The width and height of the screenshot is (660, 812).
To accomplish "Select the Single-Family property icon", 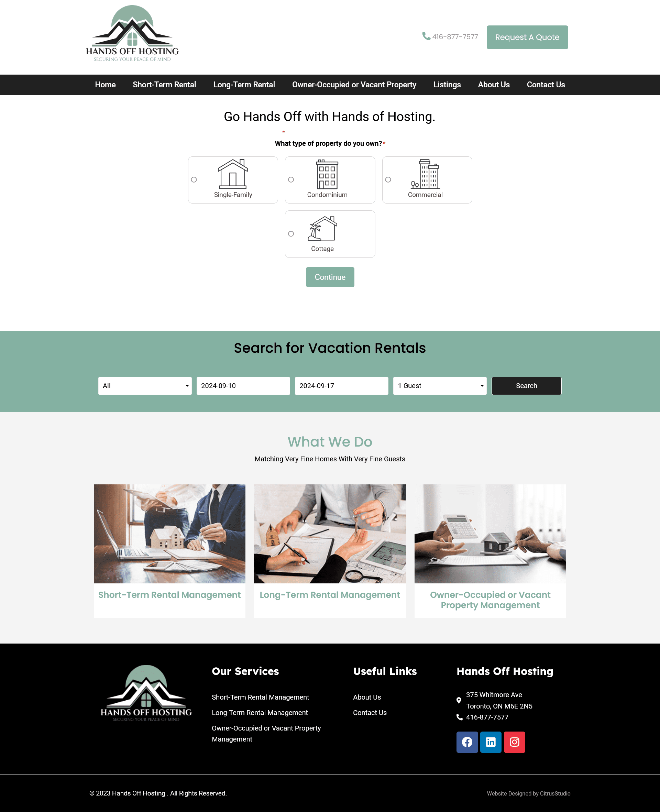I will 233,174.
